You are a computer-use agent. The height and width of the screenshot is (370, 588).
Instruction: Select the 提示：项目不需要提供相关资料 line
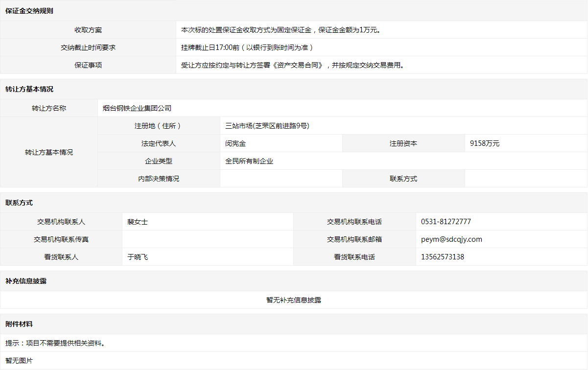(55, 343)
